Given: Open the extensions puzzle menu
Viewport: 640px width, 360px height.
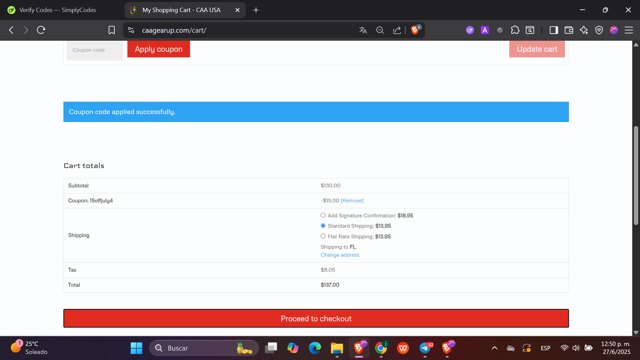Looking at the screenshot, I should (x=515, y=30).
